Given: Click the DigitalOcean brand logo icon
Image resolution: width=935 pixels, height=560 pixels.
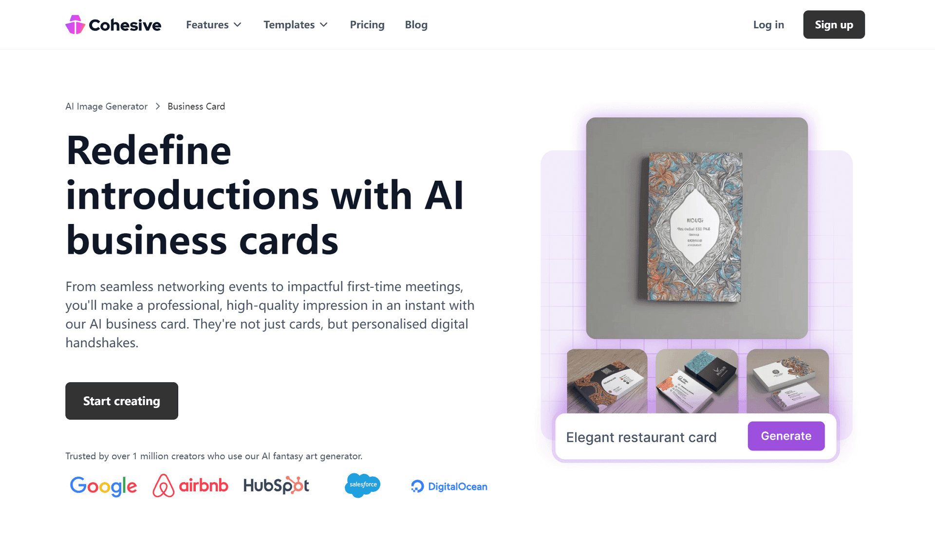Looking at the screenshot, I should tap(416, 486).
